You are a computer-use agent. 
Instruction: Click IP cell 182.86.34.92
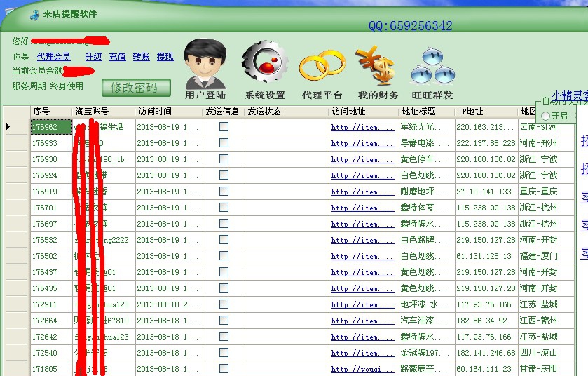(486, 321)
